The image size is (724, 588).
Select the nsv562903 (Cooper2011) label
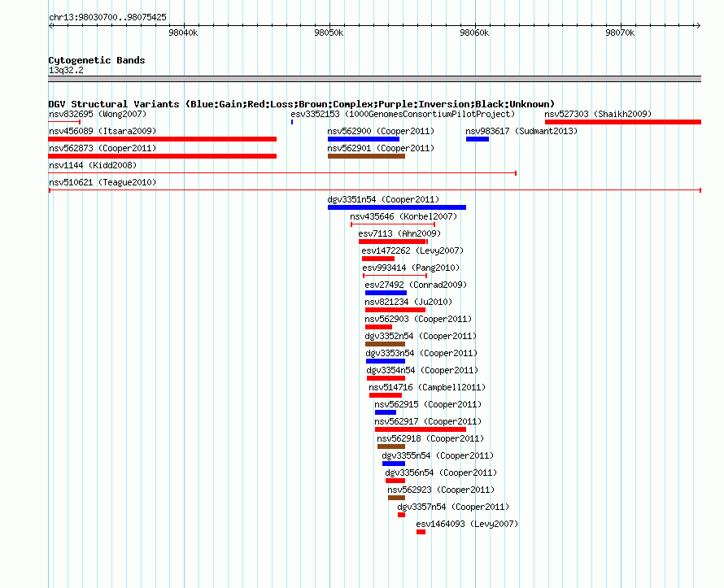[418, 319]
